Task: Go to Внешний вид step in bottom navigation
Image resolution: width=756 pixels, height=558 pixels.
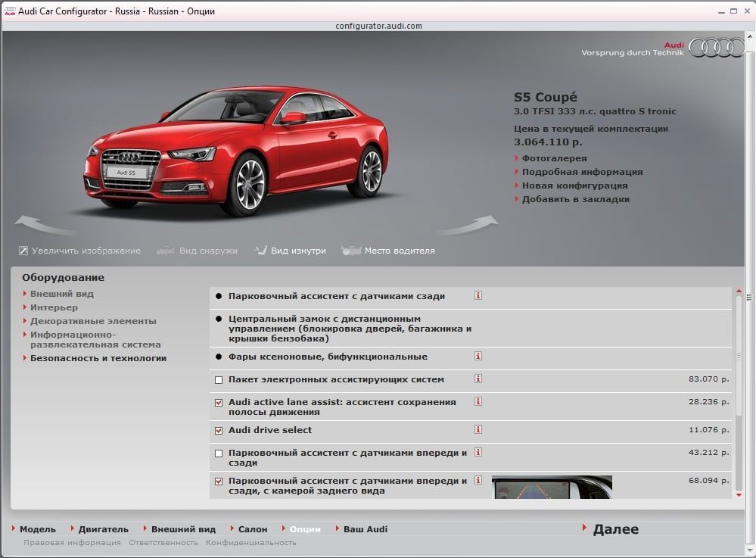Action: pos(183,529)
